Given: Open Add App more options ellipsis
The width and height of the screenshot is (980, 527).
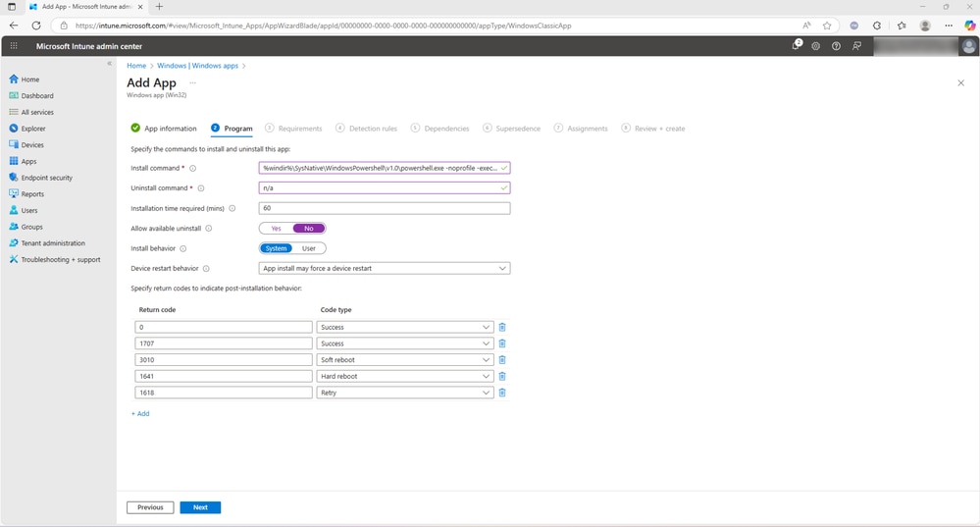Looking at the screenshot, I should pos(193,82).
